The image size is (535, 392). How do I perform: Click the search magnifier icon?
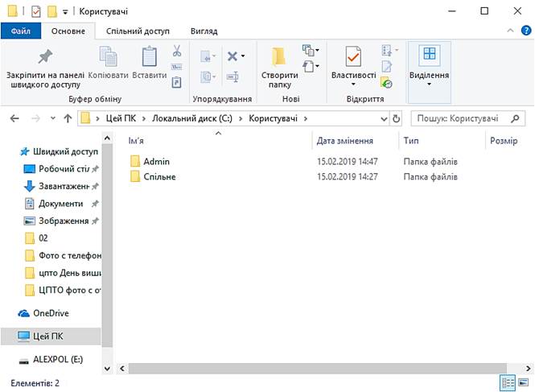516,118
